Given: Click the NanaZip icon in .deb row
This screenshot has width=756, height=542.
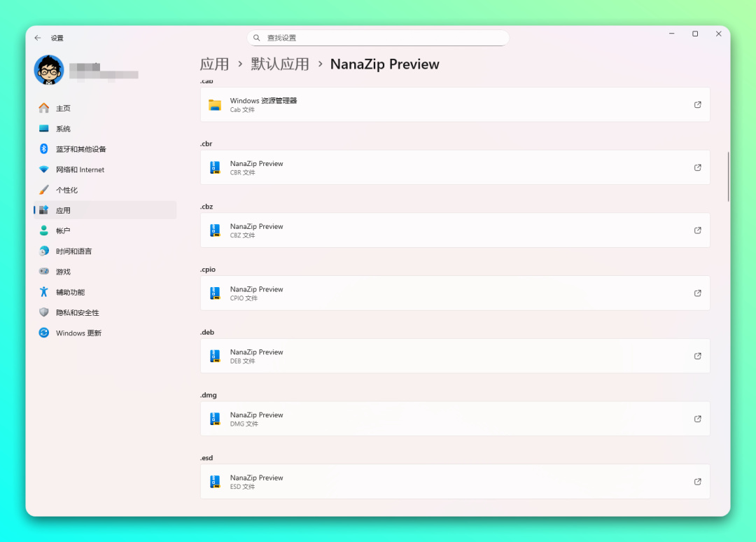Looking at the screenshot, I should 215,356.
